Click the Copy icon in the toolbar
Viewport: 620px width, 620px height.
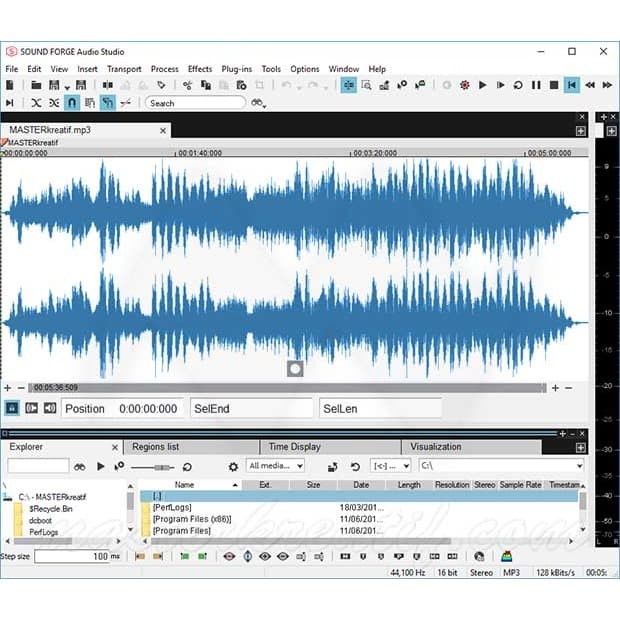206,85
